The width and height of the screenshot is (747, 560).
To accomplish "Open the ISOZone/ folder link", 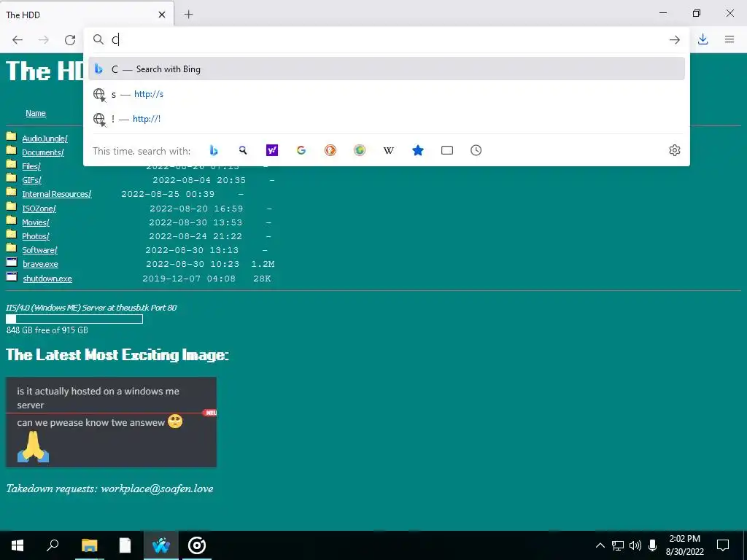I will [39, 209].
